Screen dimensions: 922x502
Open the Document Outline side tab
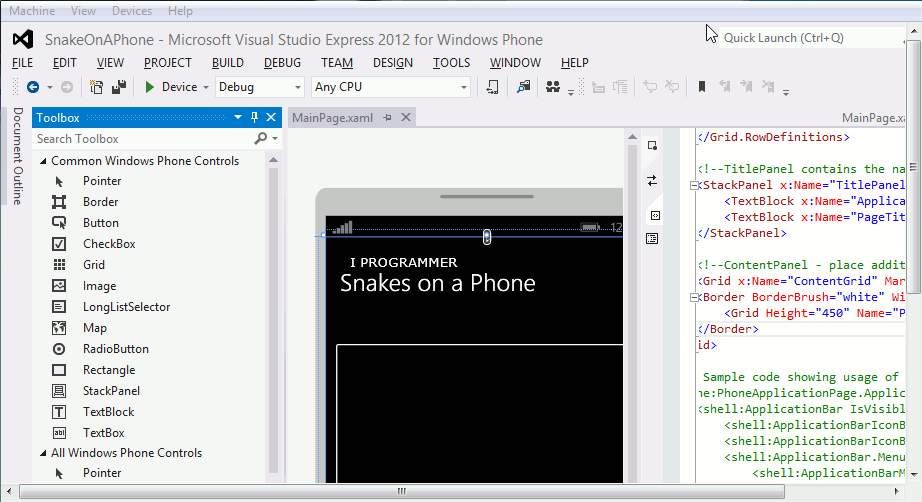pyautogui.click(x=18, y=156)
